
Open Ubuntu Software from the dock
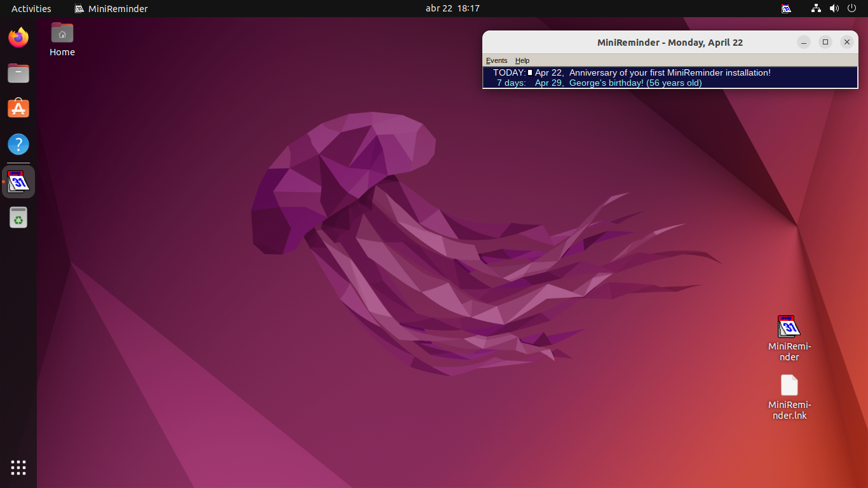click(x=18, y=109)
